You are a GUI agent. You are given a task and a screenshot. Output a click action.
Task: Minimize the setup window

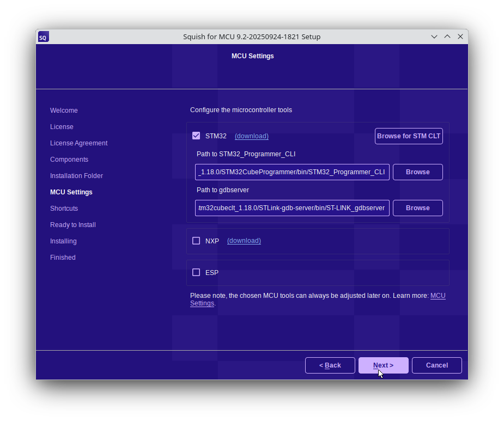point(434,36)
